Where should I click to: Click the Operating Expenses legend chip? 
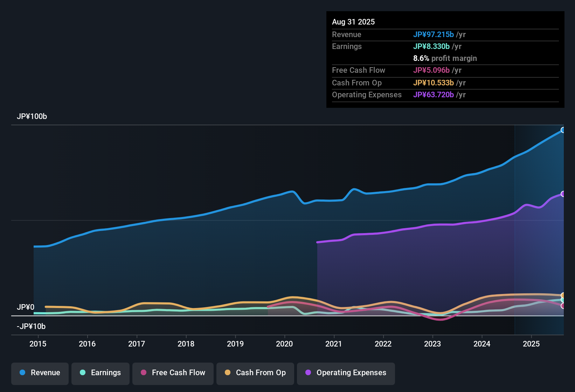(346, 373)
